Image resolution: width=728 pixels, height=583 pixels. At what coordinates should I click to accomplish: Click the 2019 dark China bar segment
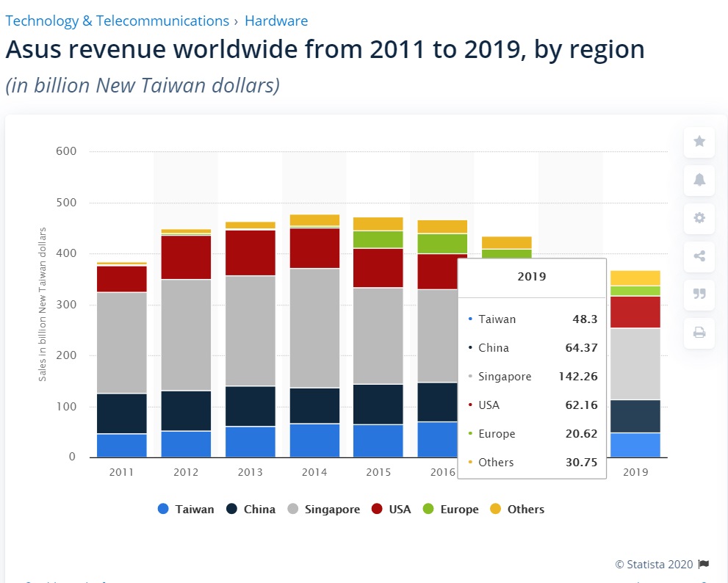tap(635, 416)
